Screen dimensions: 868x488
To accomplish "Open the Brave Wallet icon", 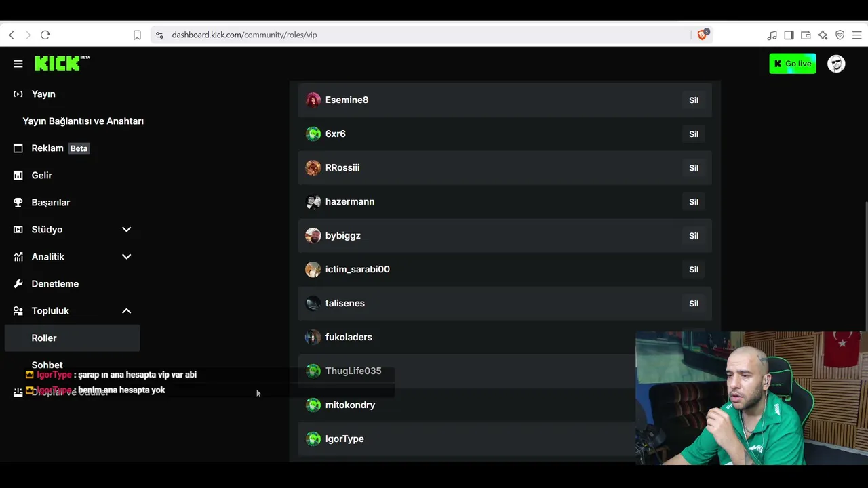I will [806, 35].
